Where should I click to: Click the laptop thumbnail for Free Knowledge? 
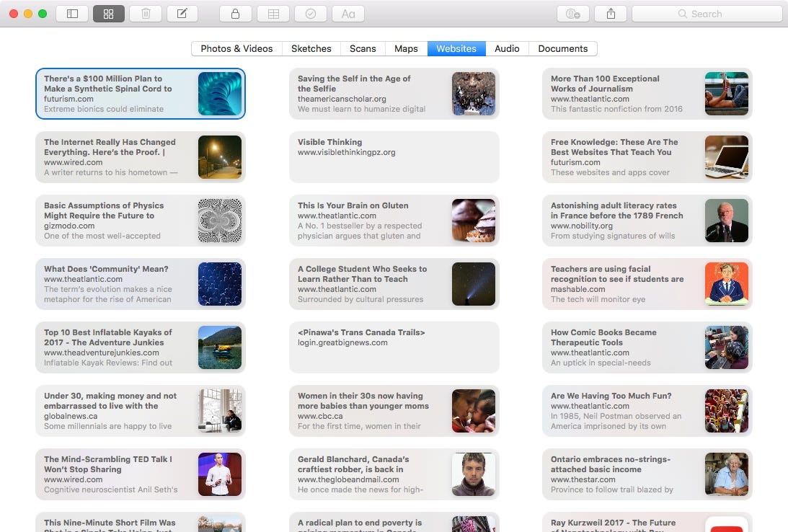727,156
